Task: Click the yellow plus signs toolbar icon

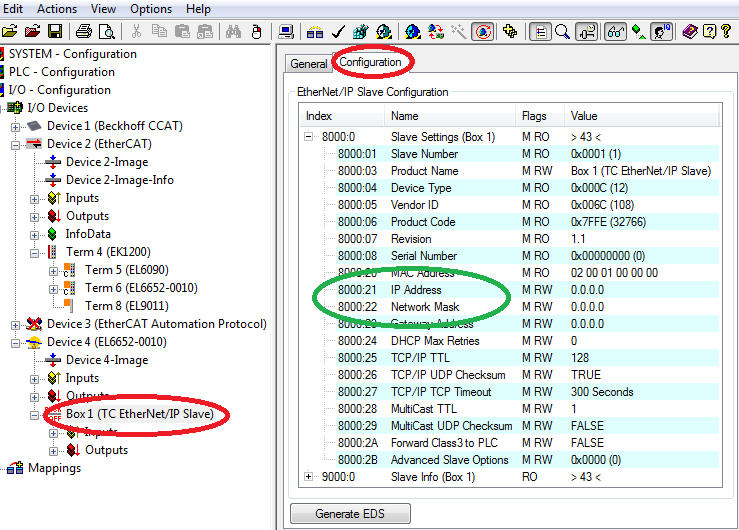Action: pos(510,32)
